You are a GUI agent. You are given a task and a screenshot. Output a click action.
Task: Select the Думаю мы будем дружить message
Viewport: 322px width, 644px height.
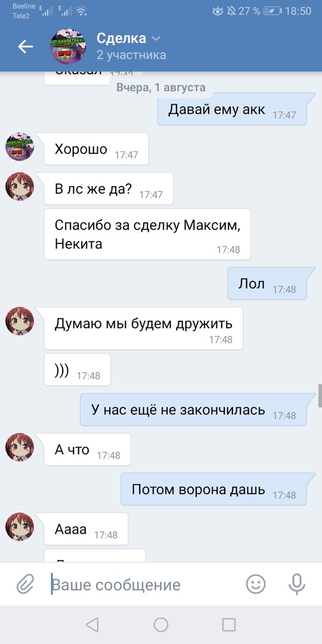[x=143, y=329]
